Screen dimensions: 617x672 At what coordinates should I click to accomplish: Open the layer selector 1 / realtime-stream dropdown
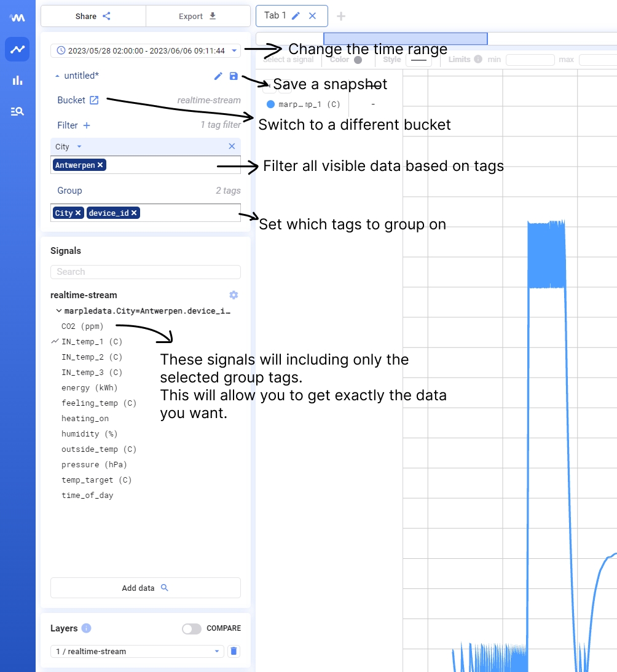point(138,651)
